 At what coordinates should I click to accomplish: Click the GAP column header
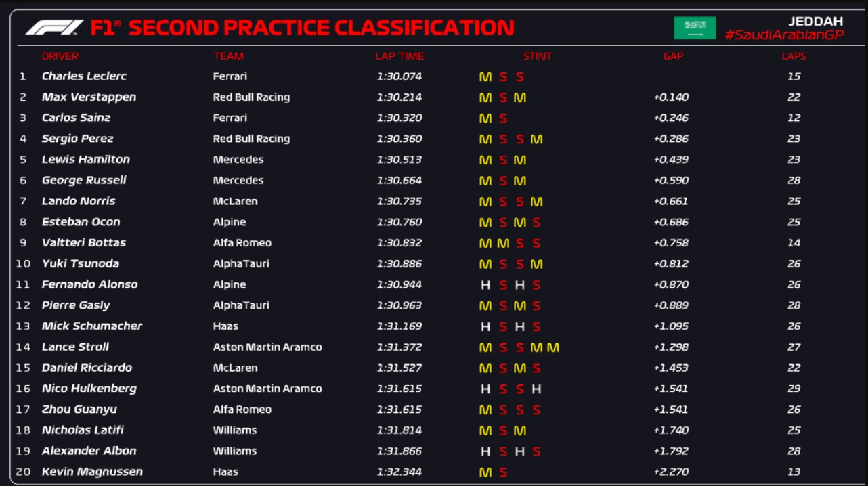(673, 56)
